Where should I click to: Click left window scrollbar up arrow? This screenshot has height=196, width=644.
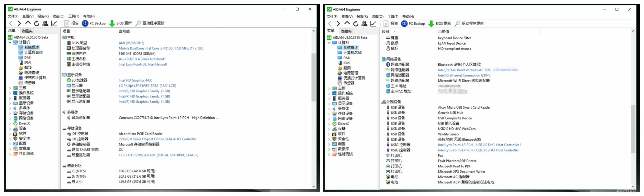(x=313, y=31)
